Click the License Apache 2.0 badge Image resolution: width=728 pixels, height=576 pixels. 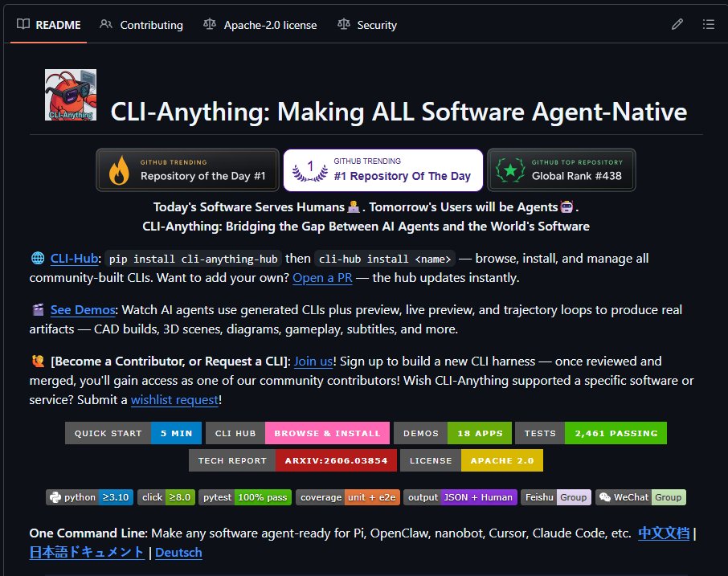pos(471,460)
